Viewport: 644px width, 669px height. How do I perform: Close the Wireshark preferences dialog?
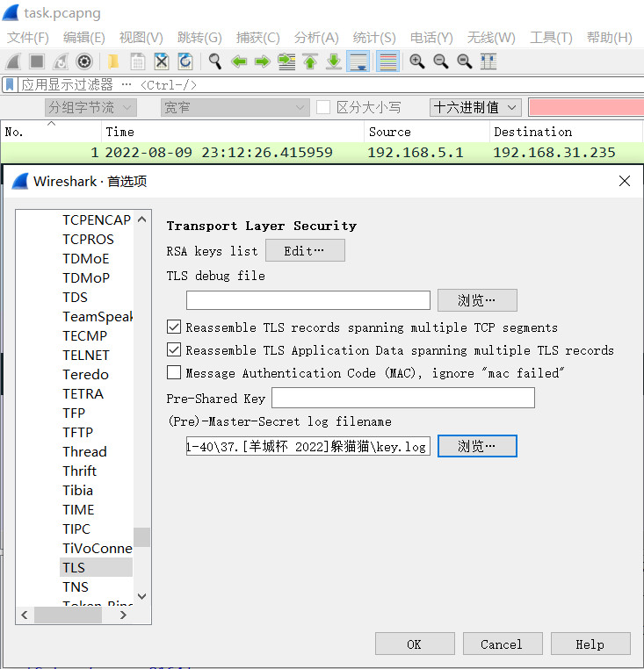pos(625,181)
